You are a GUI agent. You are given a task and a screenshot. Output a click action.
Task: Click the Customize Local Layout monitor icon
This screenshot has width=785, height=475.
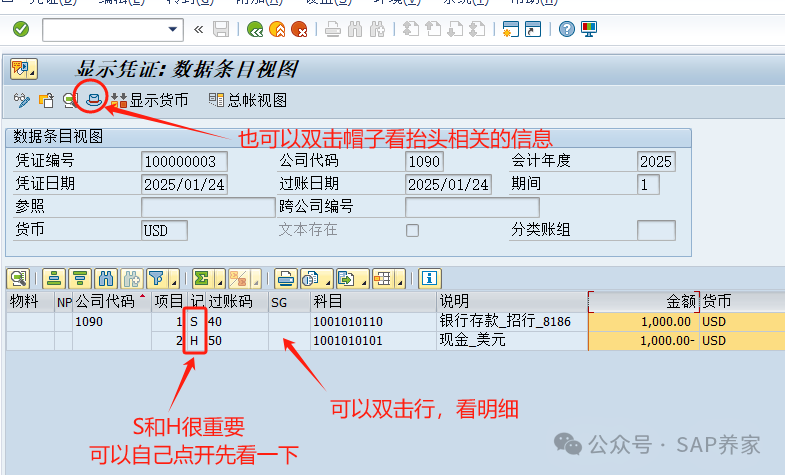589,30
